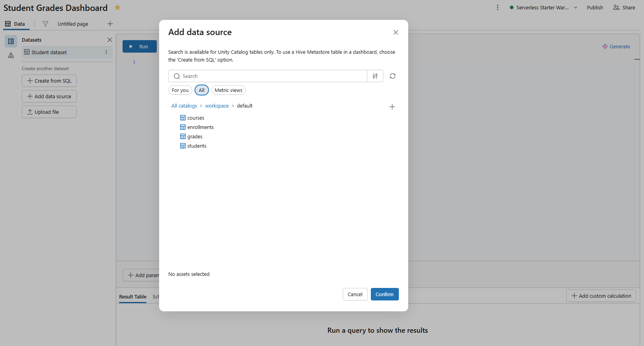Click the Upload file button
The width and height of the screenshot is (644, 346).
click(49, 112)
